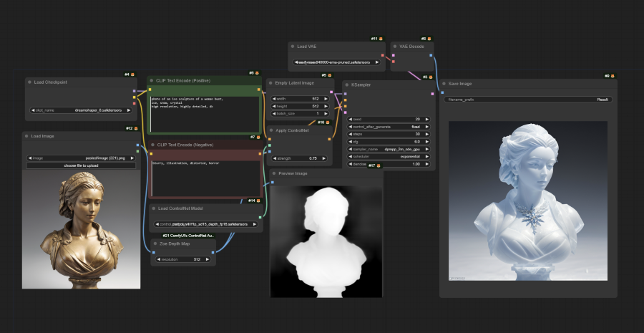The height and width of the screenshot is (333, 644).
Task: Collapse the VAE Decode node
Action: 395,47
